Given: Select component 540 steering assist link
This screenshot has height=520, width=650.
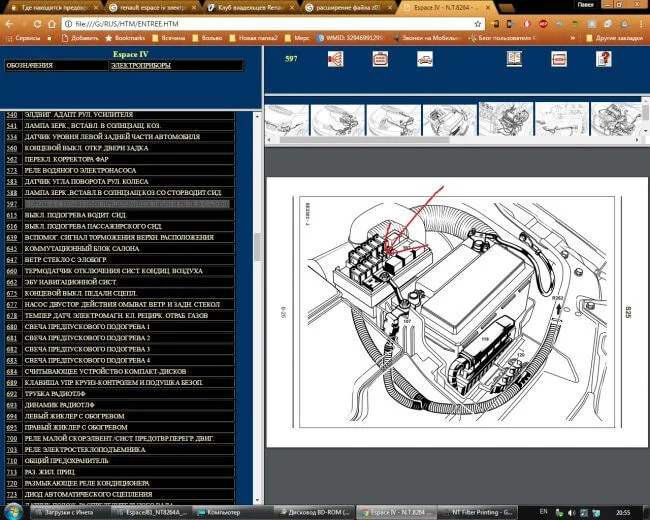Looking at the screenshot, I should pyautogui.click(x=12, y=116).
